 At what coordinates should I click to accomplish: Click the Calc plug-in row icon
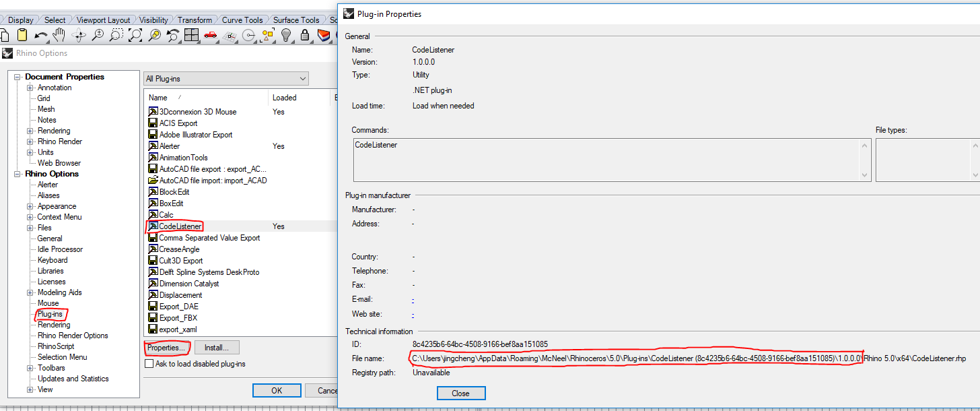[153, 215]
